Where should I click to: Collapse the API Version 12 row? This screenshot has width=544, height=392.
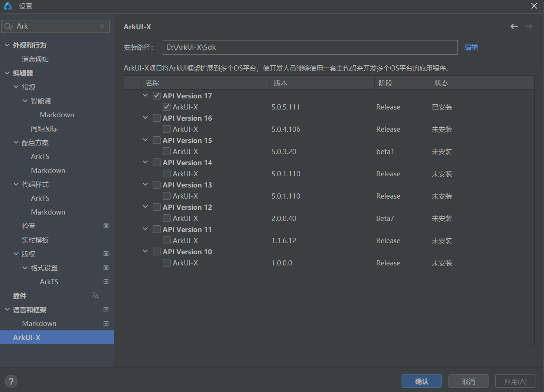tap(145, 207)
